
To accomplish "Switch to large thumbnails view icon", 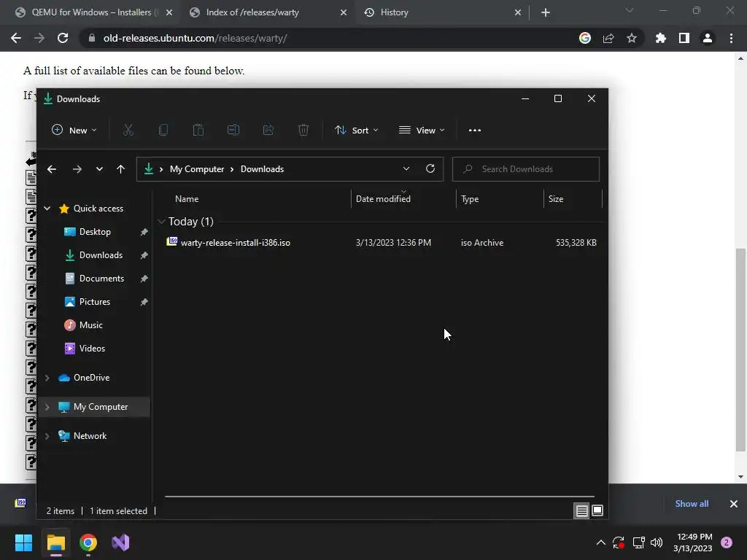I will 597,511.
